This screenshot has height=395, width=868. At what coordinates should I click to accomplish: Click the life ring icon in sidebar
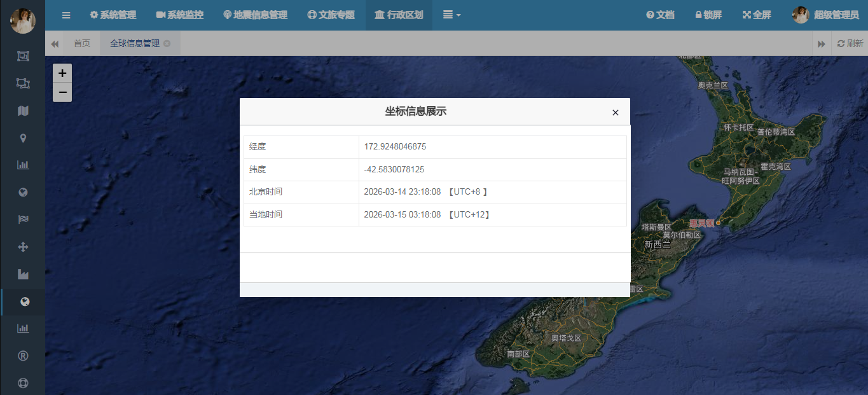click(24, 383)
